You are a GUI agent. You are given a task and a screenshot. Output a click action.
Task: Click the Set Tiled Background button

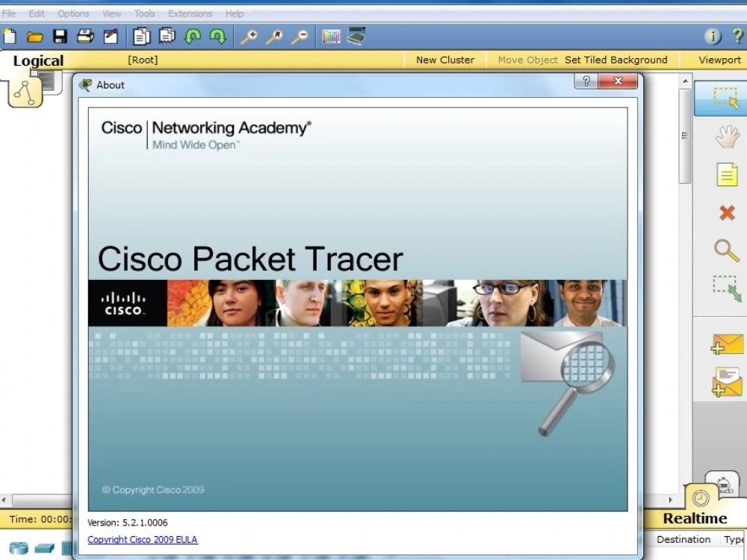pos(616,60)
